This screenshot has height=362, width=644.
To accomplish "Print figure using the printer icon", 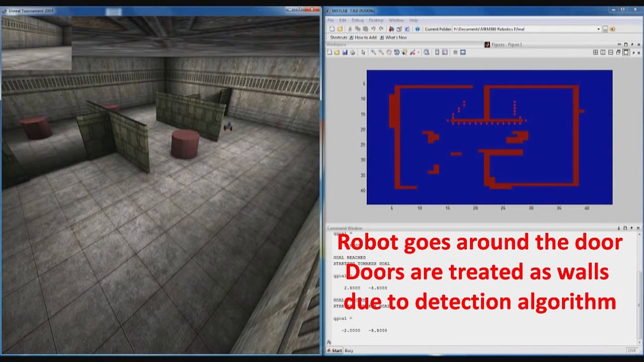I will 352,52.
